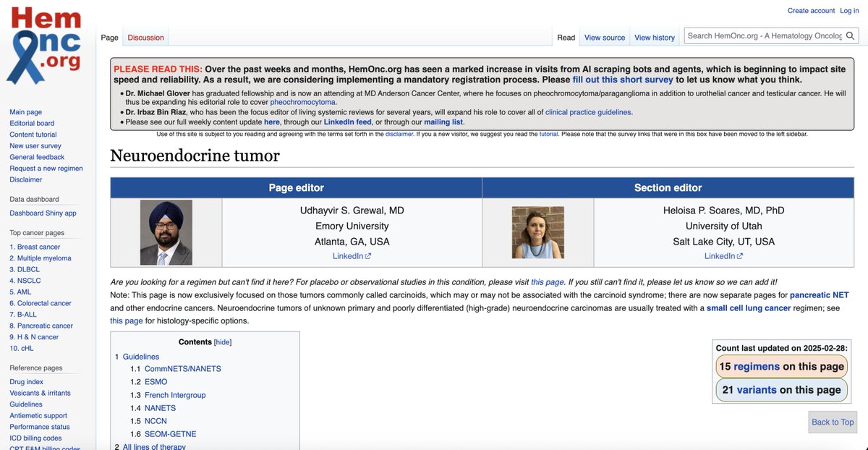Viewport: 868px width, 450px height.
Task: Click the Create account link
Action: pos(811,11)
